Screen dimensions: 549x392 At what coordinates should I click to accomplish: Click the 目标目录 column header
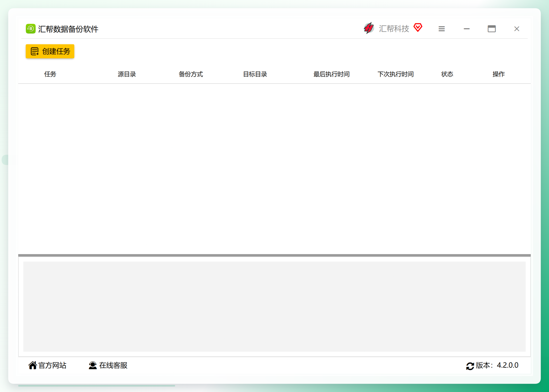tap(255, 74)
